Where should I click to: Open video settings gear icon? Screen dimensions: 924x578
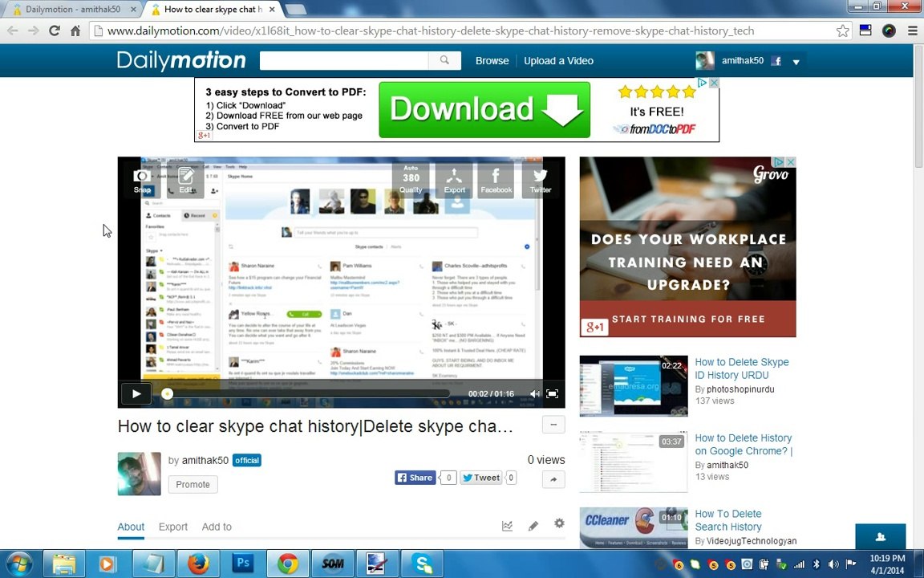point(559,523)
